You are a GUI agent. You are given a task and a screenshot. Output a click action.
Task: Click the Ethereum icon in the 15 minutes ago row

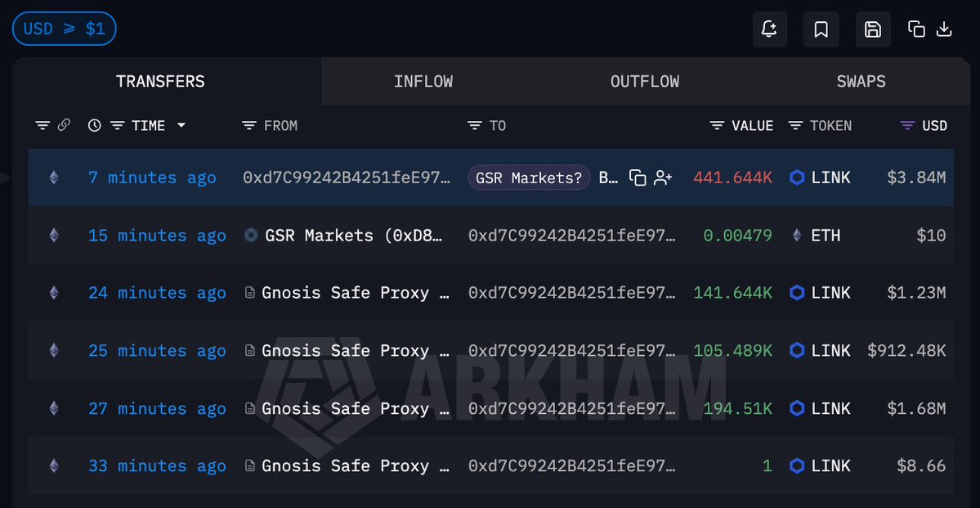(x=54, y=236)
